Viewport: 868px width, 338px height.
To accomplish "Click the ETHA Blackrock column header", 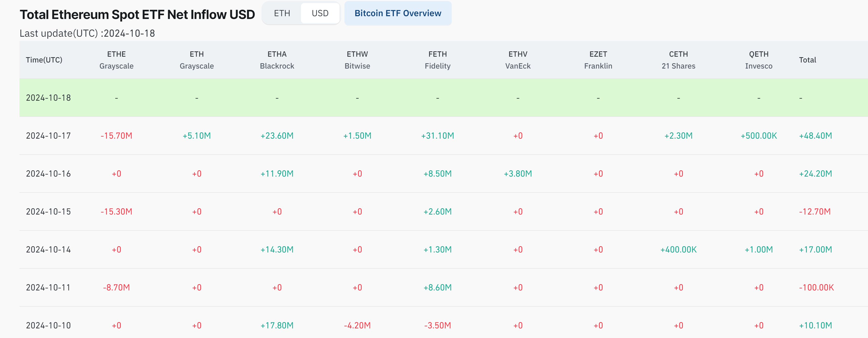I will pos(277,60).
